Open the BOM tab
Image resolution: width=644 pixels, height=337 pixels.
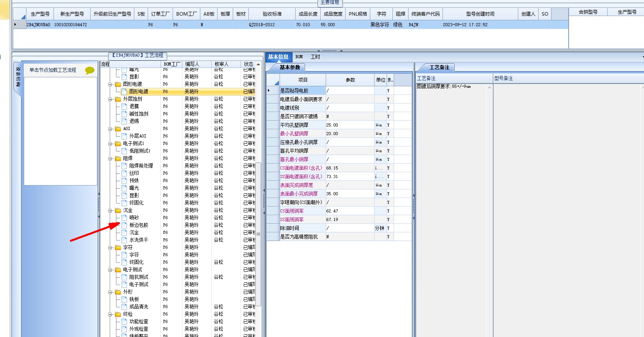(299, 57)
